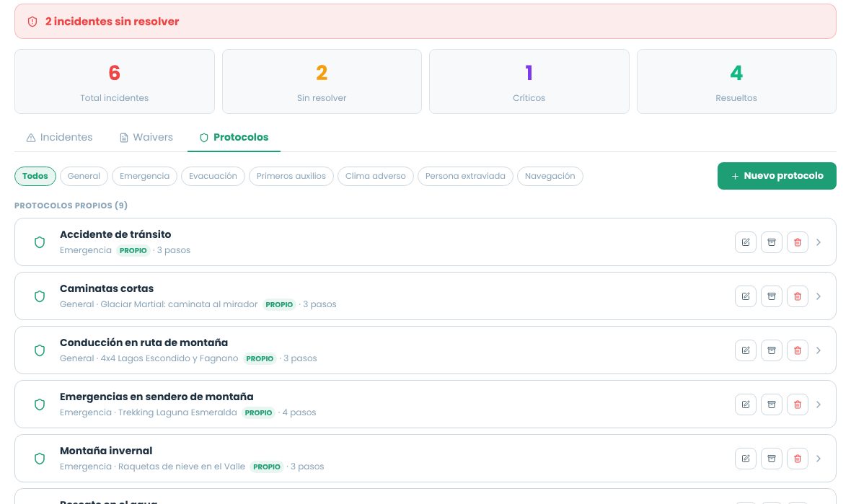The width and height of the screenshot is (851, 504).
Task: Delete the Caminatas cortas protocol
Action: click(797, 296)
